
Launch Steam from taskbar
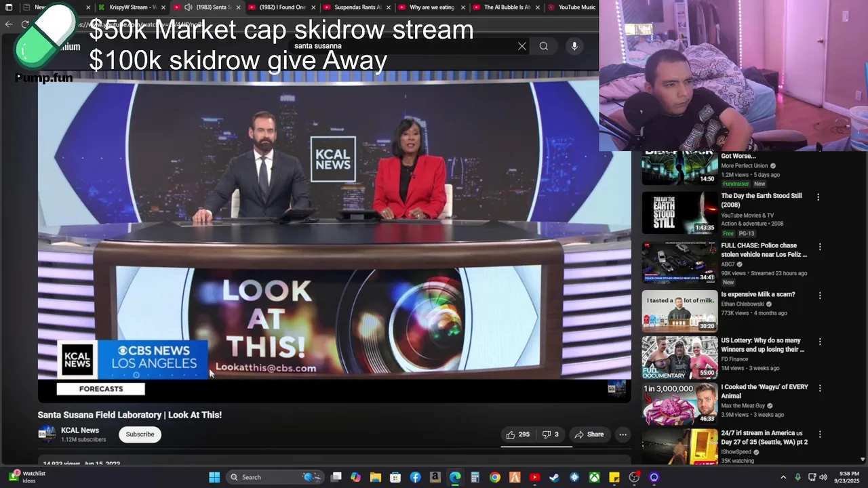click(x=554, y=477)
